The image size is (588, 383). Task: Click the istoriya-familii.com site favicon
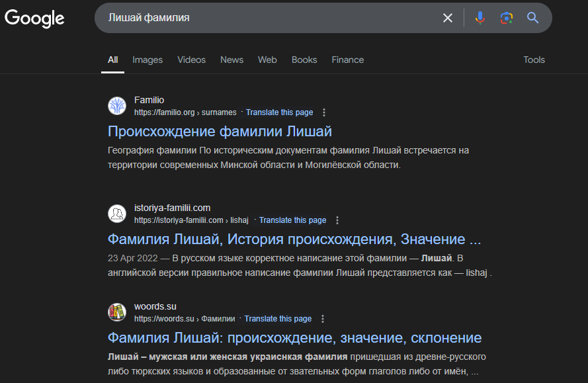click(x=117, y=214)
